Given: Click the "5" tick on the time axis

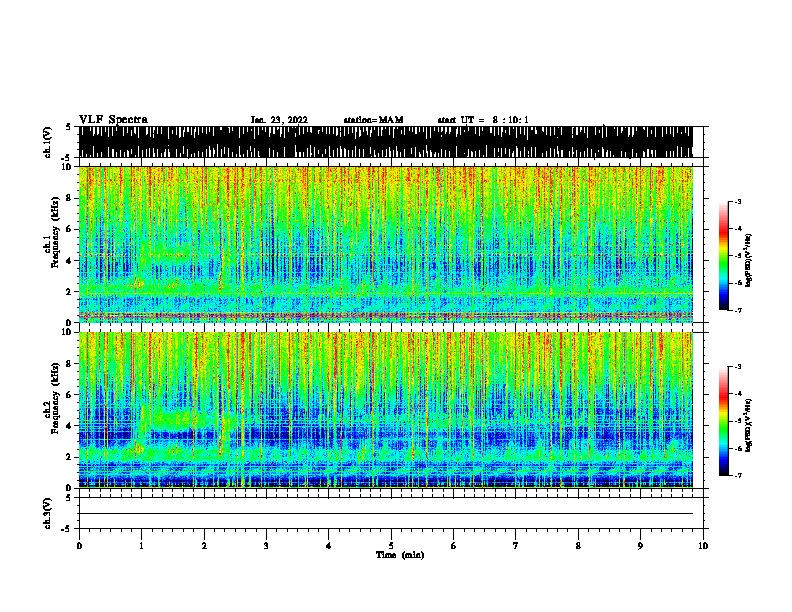Looking at the screenshot, I should point(391,545).
